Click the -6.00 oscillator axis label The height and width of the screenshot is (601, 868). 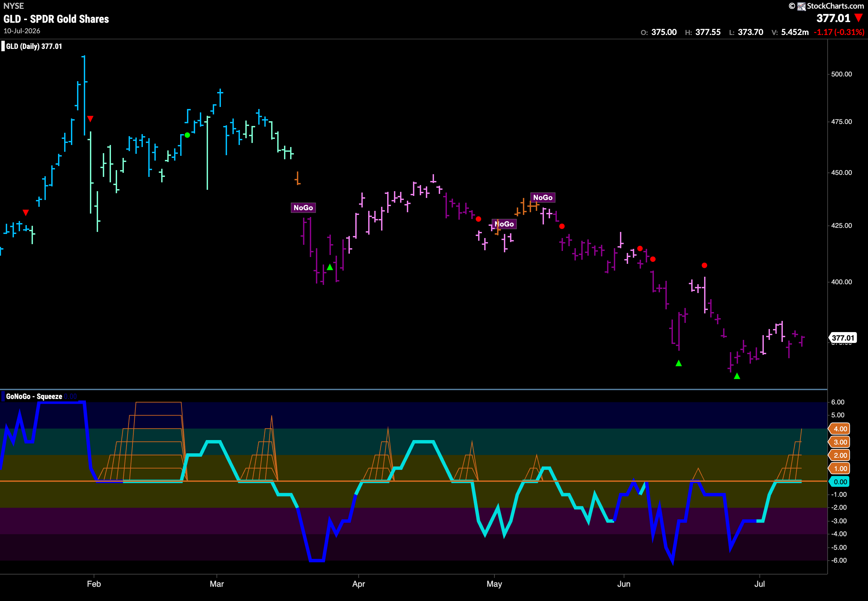pos(839,560)
